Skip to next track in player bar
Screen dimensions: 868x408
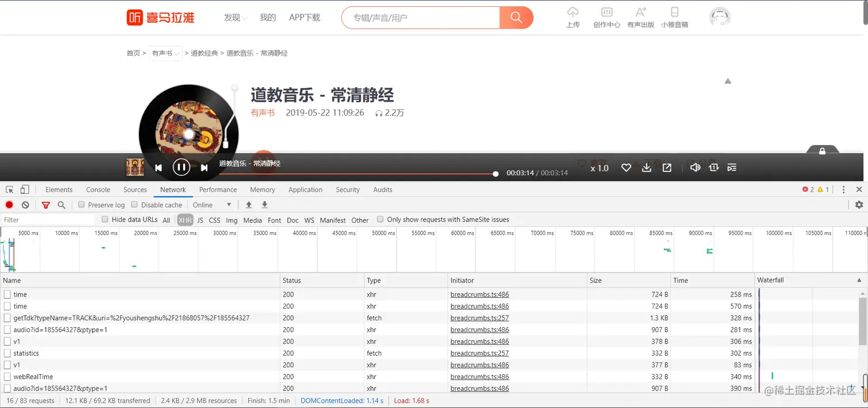click(204, 168)
